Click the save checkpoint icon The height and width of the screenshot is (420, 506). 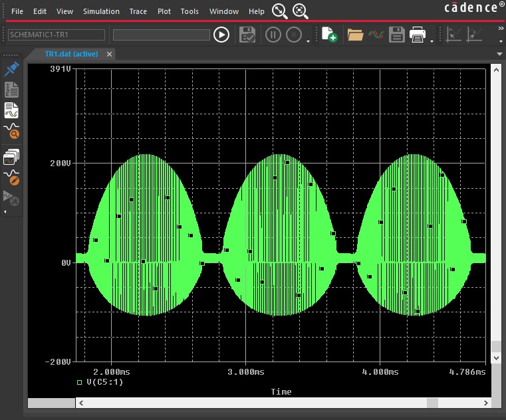[247, 35]
